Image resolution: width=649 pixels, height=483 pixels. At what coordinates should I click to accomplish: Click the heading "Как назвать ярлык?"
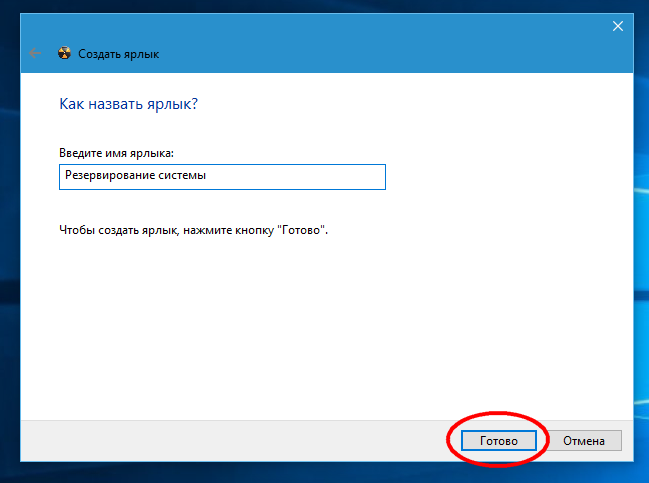(129, 104)
